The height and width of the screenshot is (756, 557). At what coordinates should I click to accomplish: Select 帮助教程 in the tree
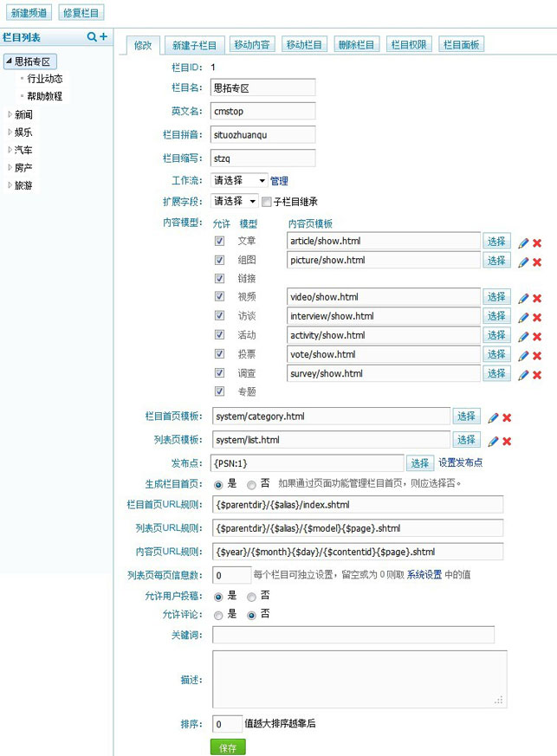(45, 96)
